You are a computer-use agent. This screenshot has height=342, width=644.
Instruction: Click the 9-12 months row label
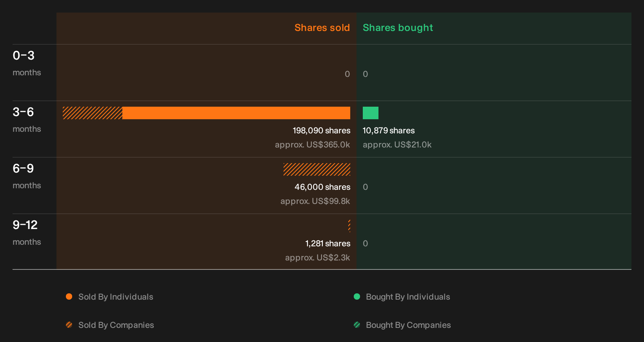tap(27, 233)
